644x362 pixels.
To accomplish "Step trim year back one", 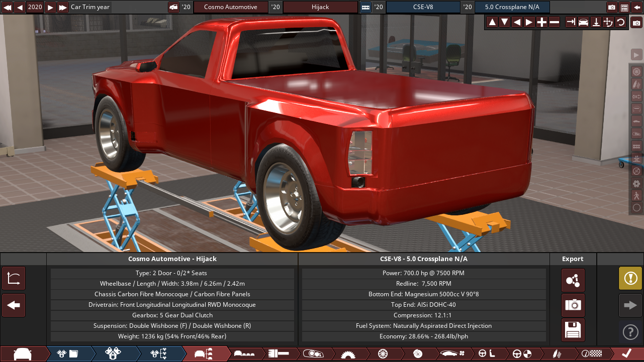I will 20,7.
